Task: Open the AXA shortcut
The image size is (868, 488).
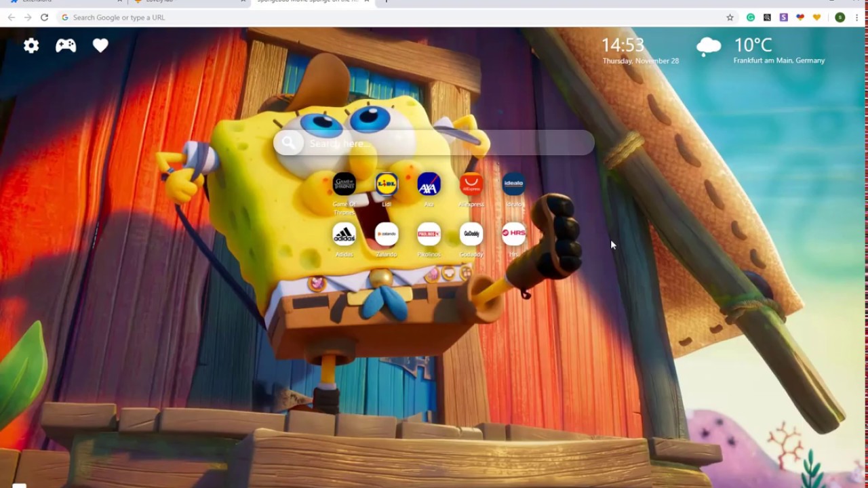Action: click(x=429, y=184)
